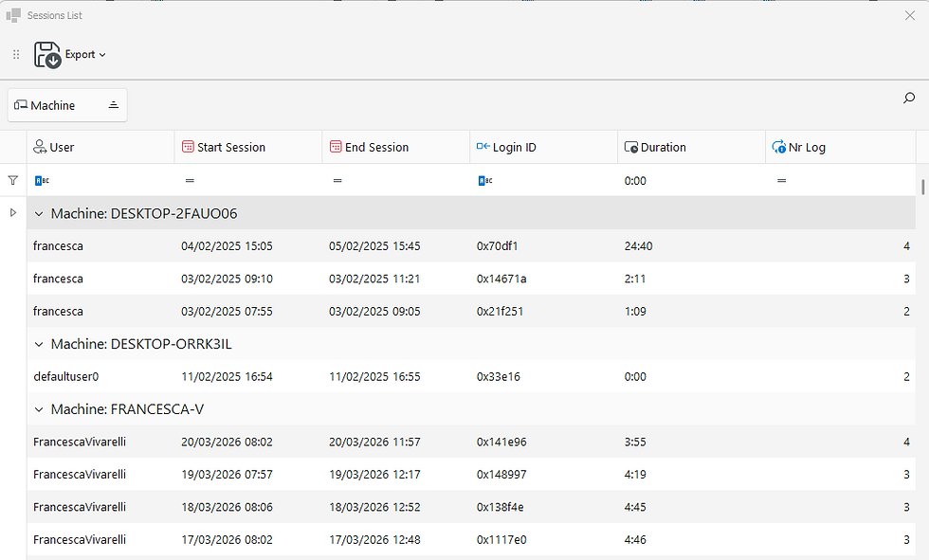This screenshot has height=560, width=929.
Task: Collapse the DESKTOP-ORRK3IL machine group
Action: (39, 343)
